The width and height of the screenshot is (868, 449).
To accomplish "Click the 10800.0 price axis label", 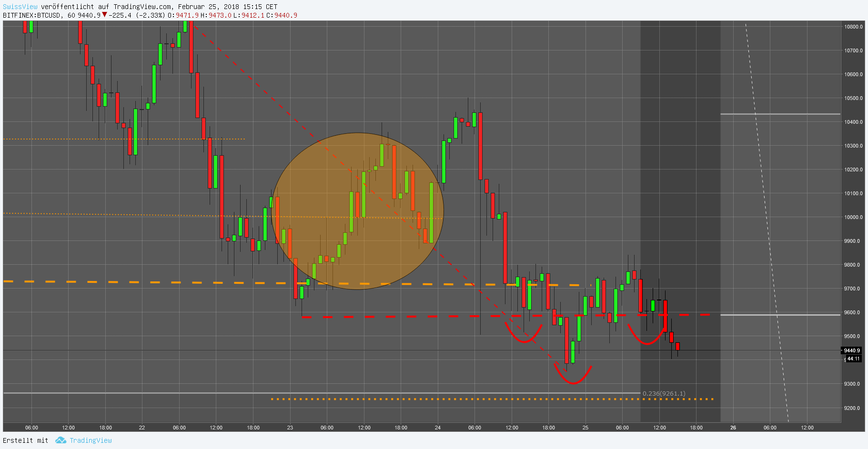I will (x=853, y=27).
